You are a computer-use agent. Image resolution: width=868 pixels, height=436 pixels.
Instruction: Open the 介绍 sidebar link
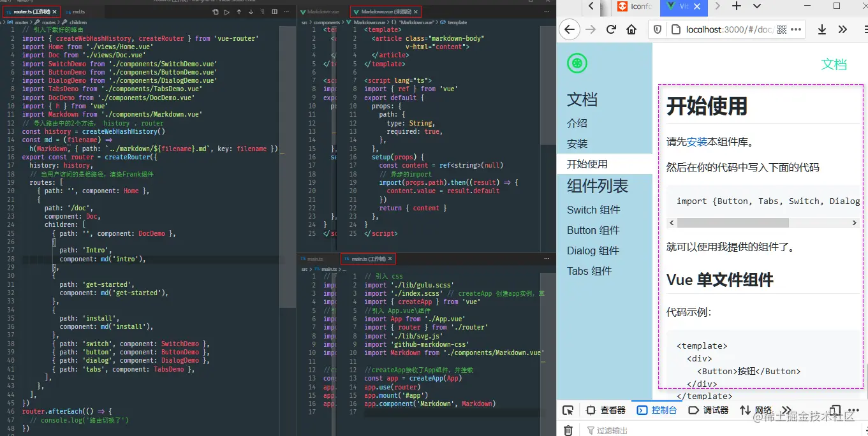[577, 123]
